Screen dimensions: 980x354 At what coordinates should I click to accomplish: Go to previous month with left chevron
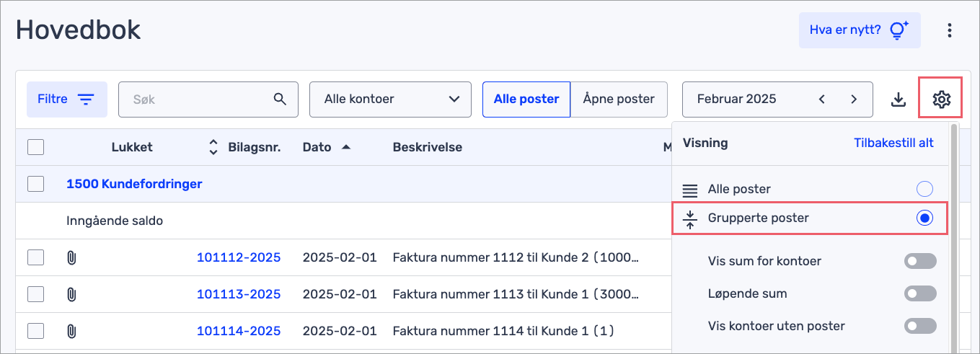pyautogui.click(x=822, y=99)
